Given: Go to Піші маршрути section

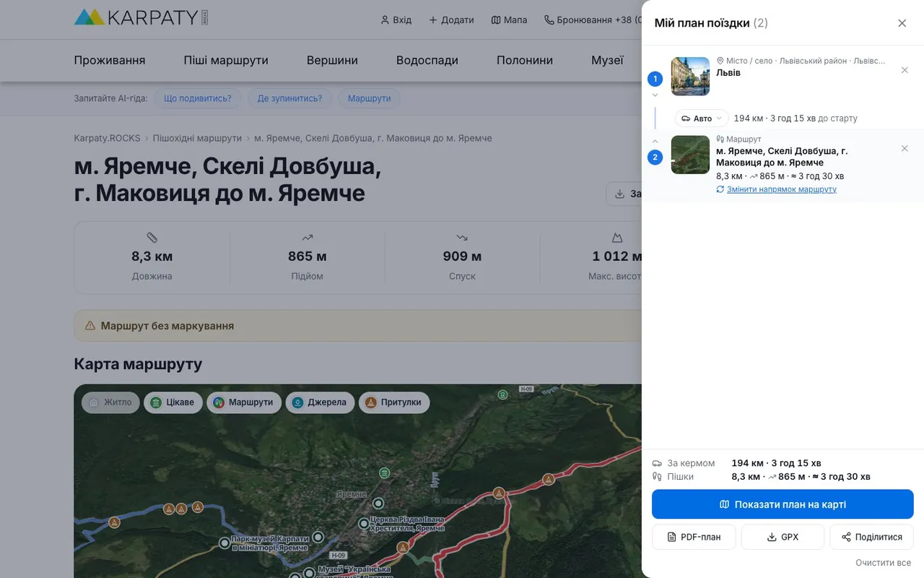Looking at the screenshot, I should pyautogui.click(x=226, y=61).
